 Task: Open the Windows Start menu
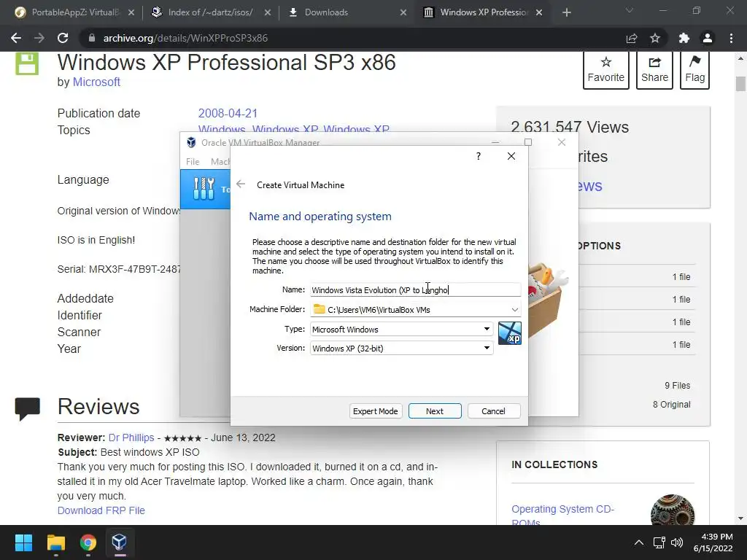[23, 542]
